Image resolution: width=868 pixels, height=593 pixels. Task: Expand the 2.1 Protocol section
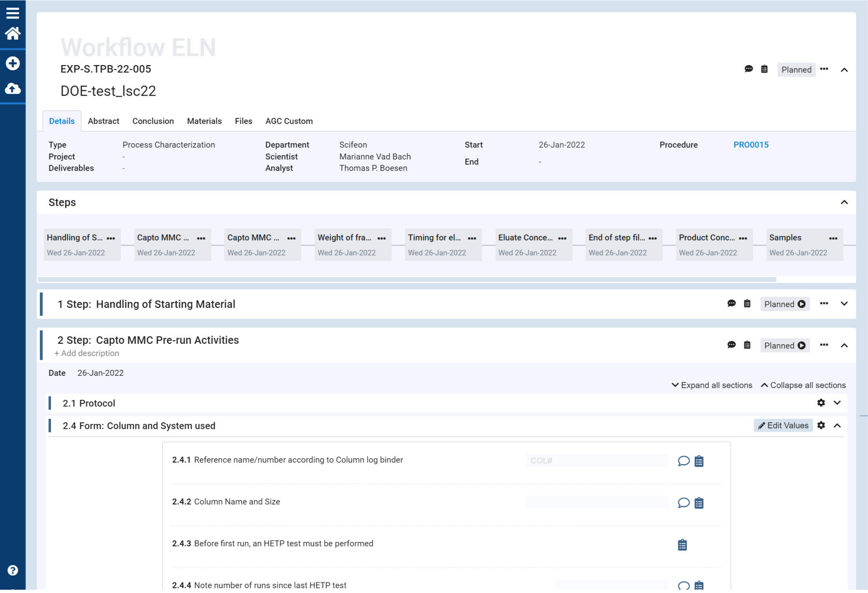point(837,403)
